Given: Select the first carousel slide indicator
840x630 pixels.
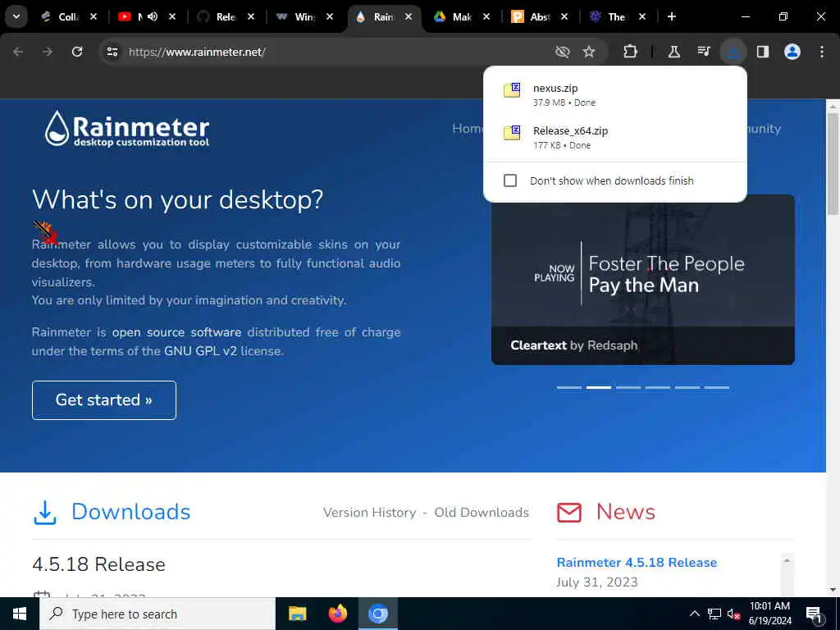Looking at the screenshot, I should click(569, 387).
